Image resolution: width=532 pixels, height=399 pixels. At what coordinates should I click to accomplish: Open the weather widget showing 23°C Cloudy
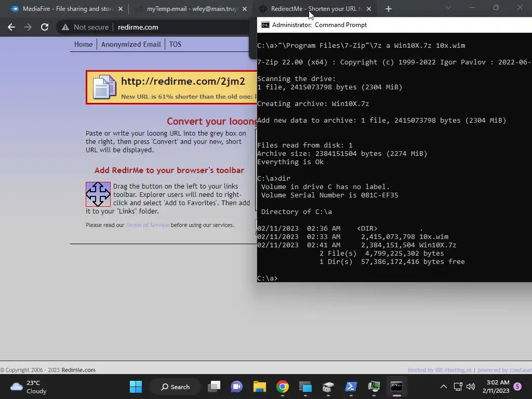29,387
